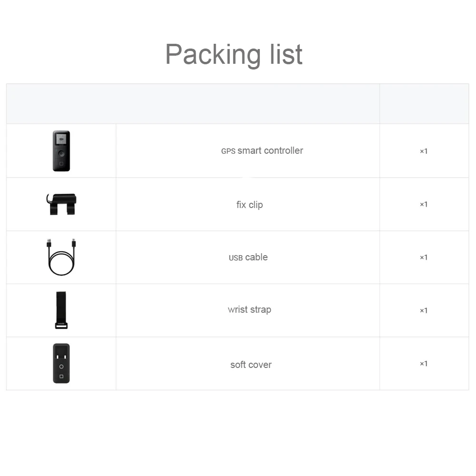Click the empty header cell above the quantity column
This screenshot has height=476, width=476.
[x=424, y=104]
